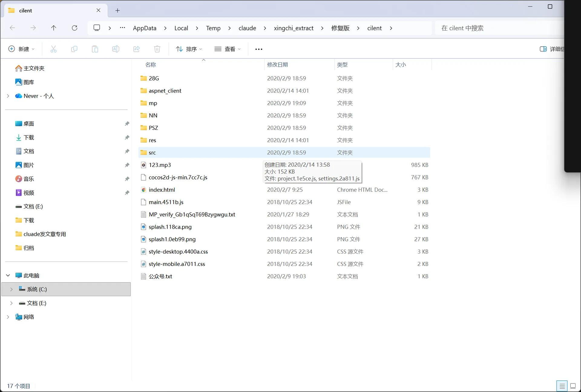This screenshot has width=581, height=392.
Task: Switch to details list view icon
Action: (x=562, y=386)
